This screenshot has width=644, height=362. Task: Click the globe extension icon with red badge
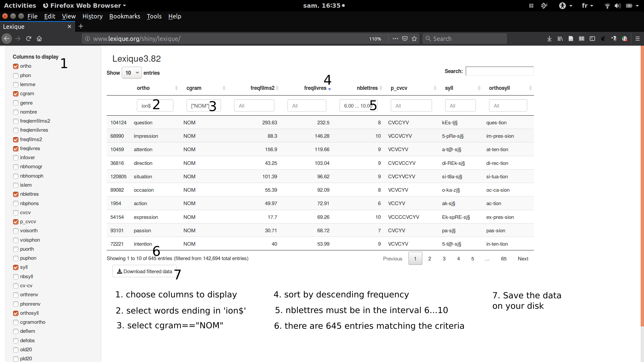(x=625, y=39)
